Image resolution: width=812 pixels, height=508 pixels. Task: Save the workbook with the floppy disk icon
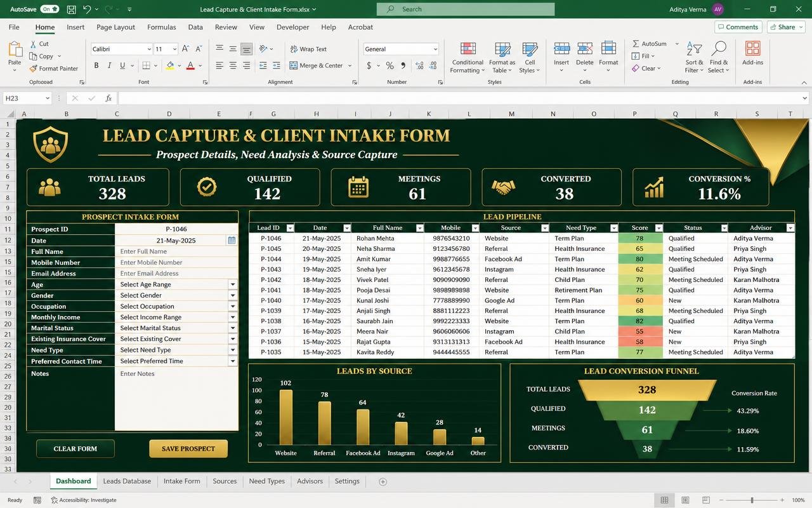click(x=71, y=10)
